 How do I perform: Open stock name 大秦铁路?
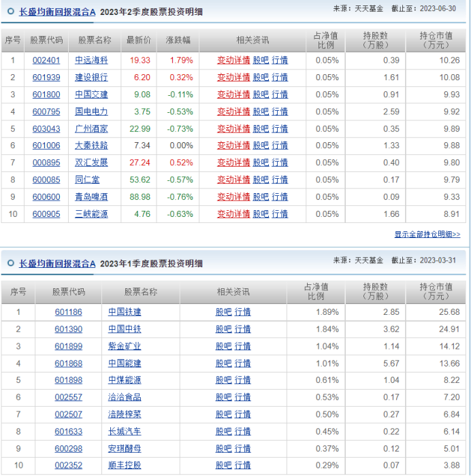pyautogui.click(x=91, y=146)
